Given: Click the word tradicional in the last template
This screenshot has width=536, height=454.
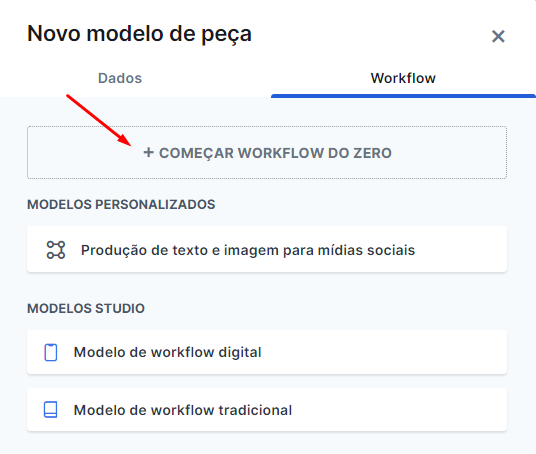Looking at the screenshot, I should [x=255, y=410].
